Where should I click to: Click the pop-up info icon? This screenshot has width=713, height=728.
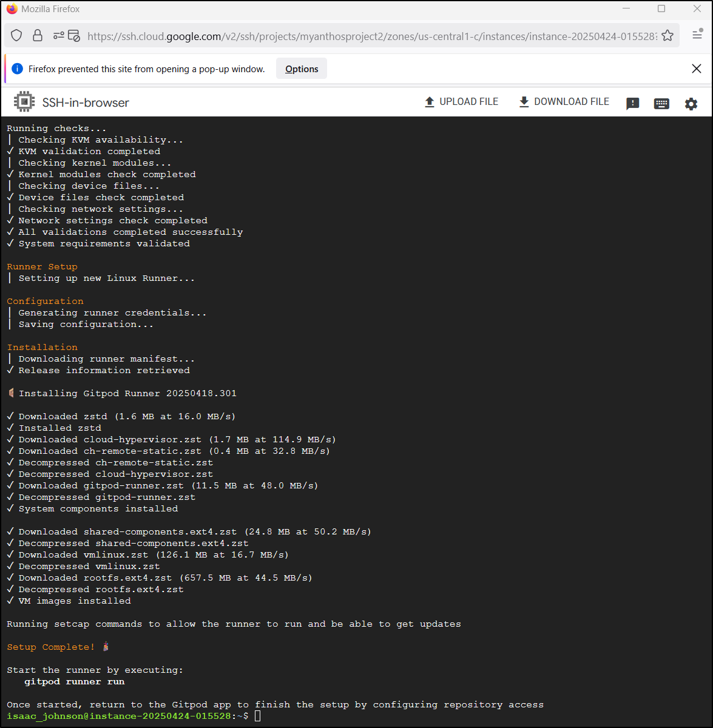17,69
